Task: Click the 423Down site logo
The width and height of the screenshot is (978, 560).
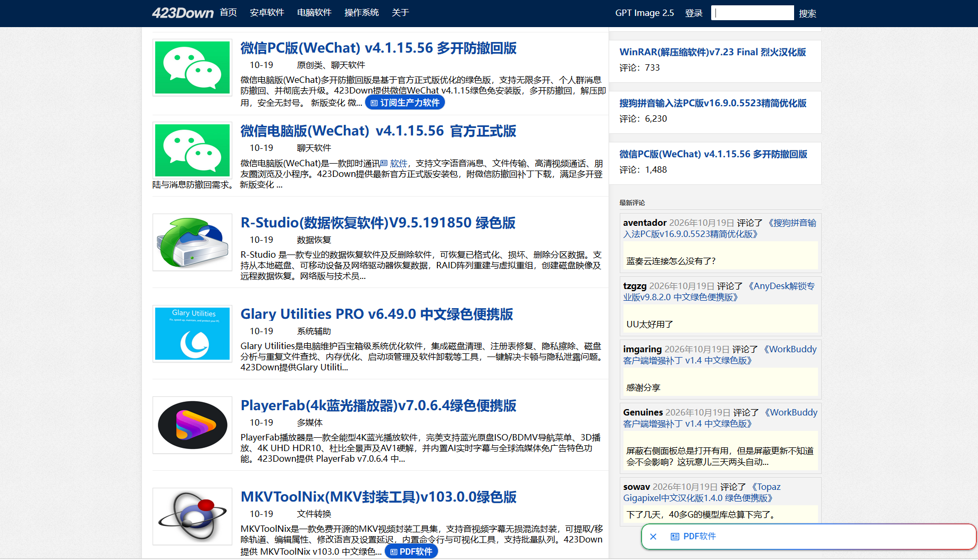Action: click(182, 13)
